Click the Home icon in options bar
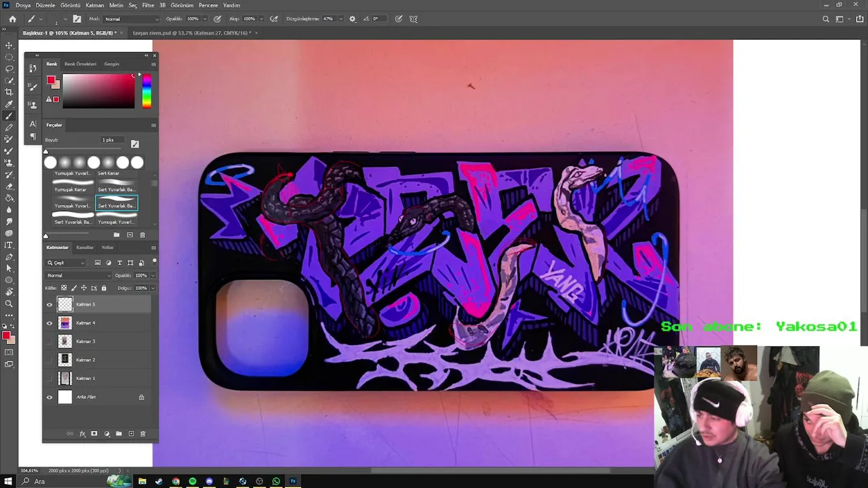Screen dimensions: 868x488 [x=12, y=19]
